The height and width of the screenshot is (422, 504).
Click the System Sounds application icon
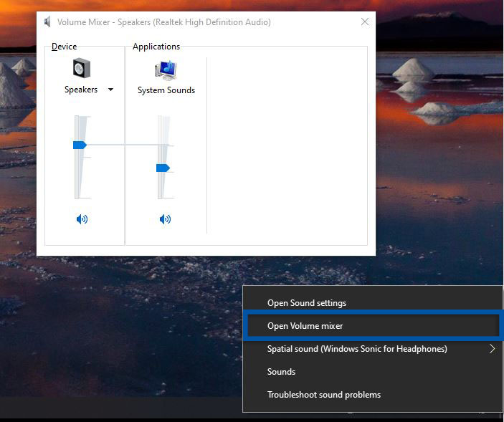click(x=166, y=69)
